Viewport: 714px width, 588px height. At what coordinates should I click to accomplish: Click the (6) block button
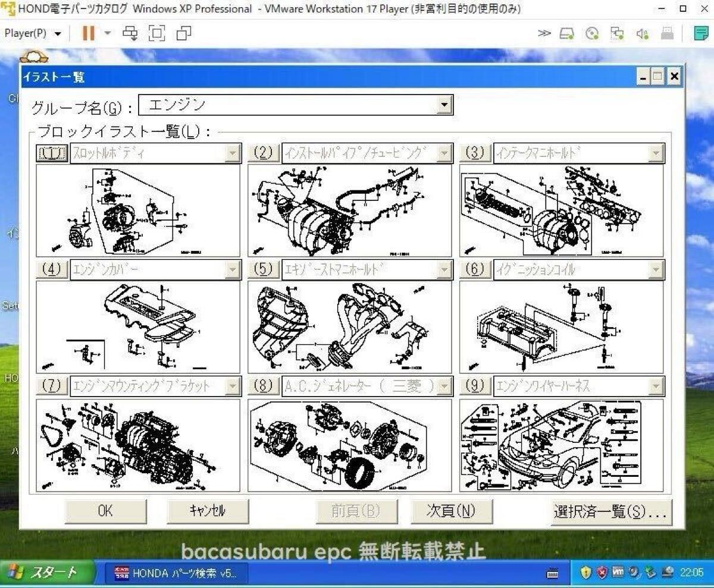click(475, 270)
